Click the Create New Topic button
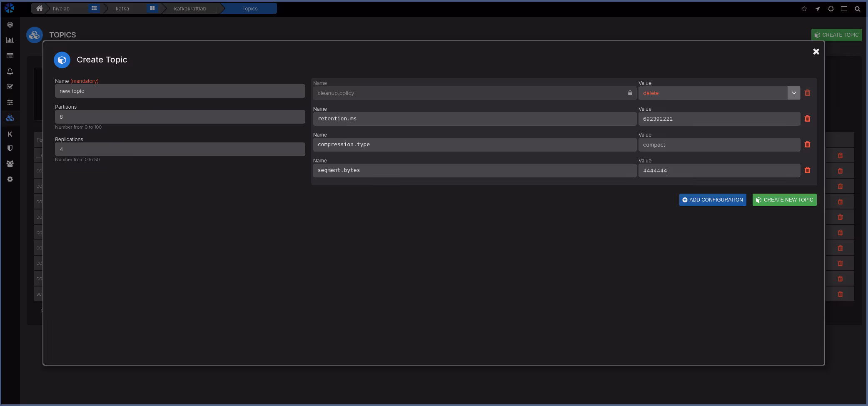Image resolution: width=868 pixels, height=406 pixels. (784, 200)
